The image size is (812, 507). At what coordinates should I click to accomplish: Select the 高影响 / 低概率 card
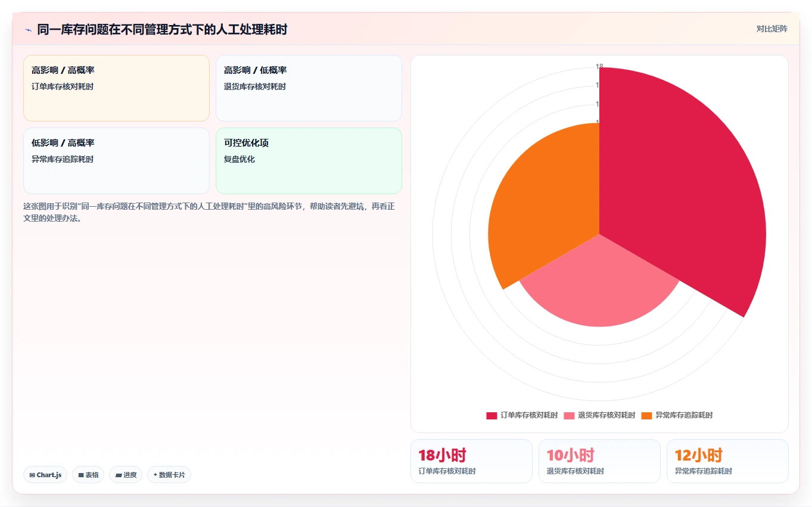pyautogui.click(x=309, y=88)
